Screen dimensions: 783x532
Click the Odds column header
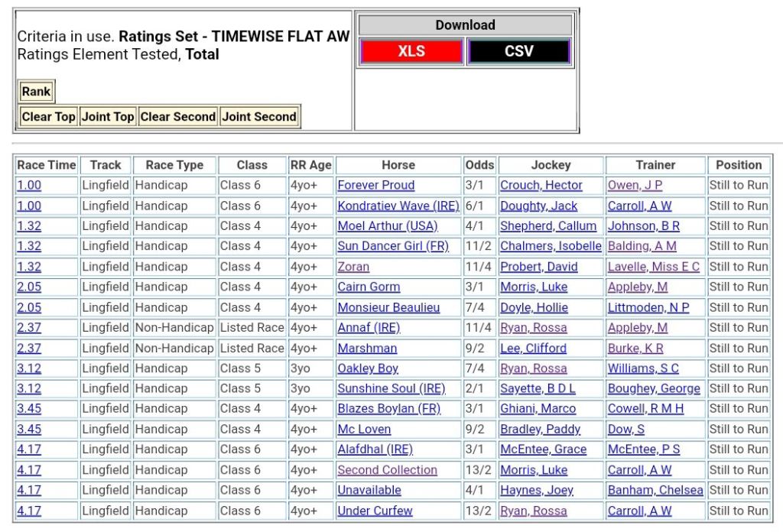pos(479,165)
